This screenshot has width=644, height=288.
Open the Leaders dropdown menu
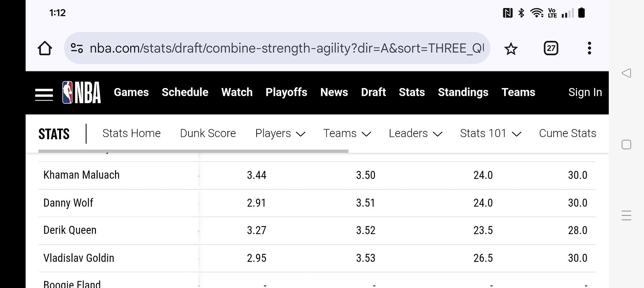[x=415, y=133]
